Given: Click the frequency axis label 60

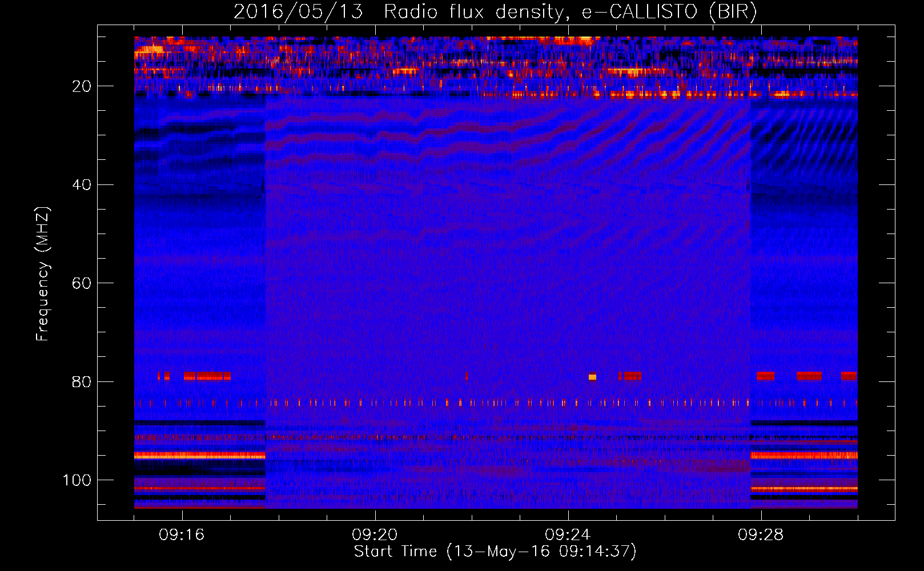Looking at the screenshot, I should [x=82, y=283].
